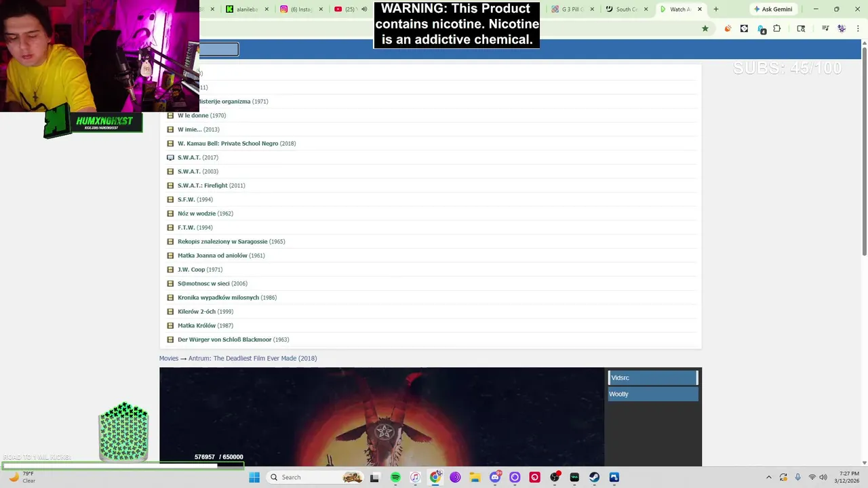
Task: Mute the YouTube tab audio icon
Action: tap(364, 9)
